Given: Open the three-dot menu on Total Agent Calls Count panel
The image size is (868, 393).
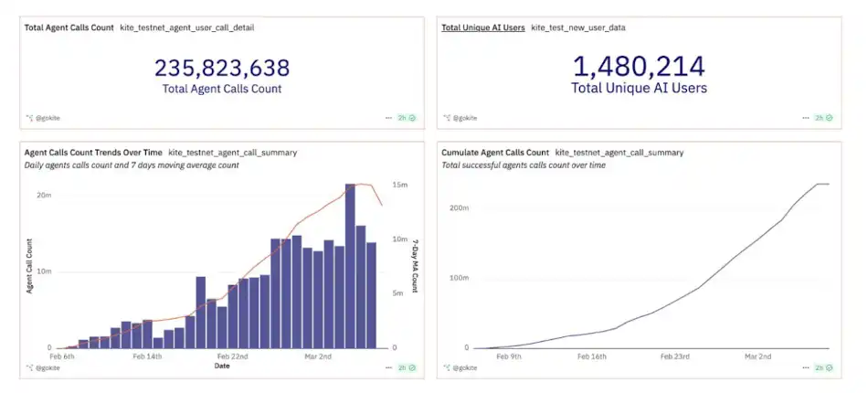Looking at the screenshot, I should [389, 118].
